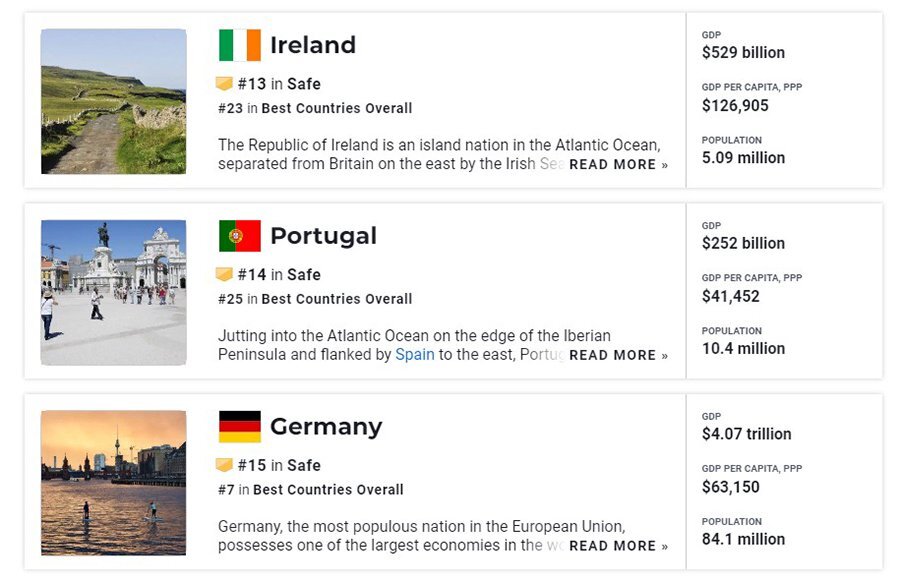Screen dimensions: 900x582
Task: Open the Portugal plaza statue thumbnail
Action: 114,293
